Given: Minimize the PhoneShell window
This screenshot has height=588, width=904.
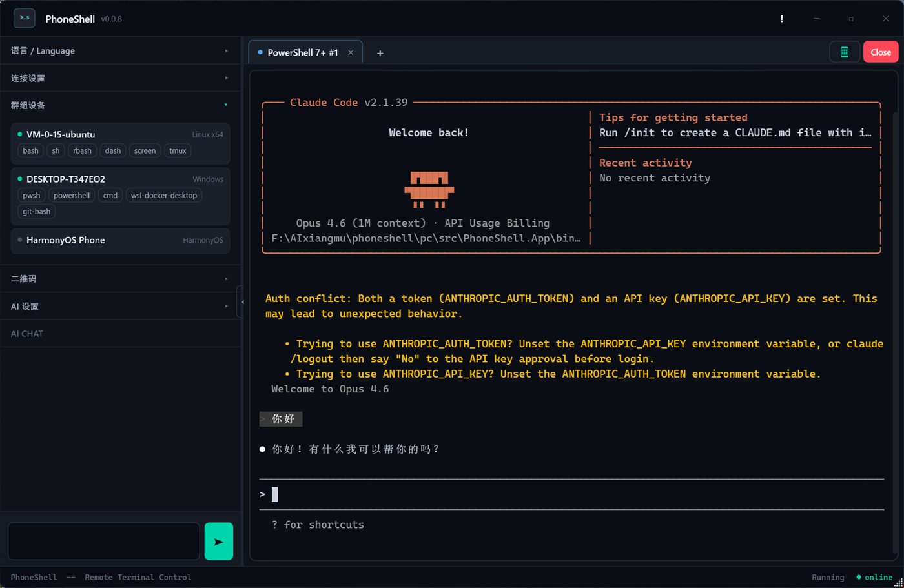Looking at the screenshot, I should tap(816, 19).
